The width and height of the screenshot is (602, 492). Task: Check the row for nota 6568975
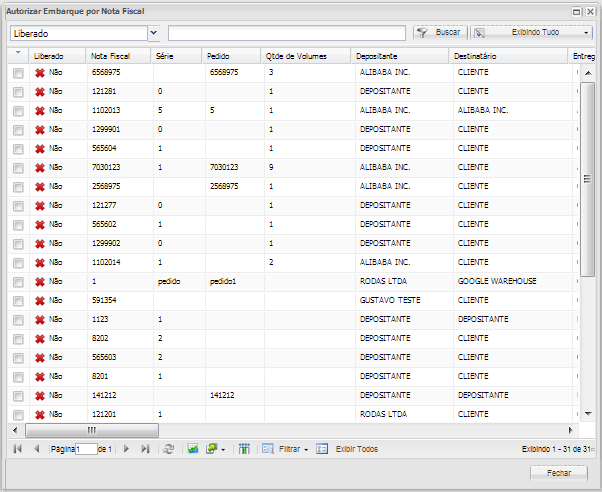[18, 73]
